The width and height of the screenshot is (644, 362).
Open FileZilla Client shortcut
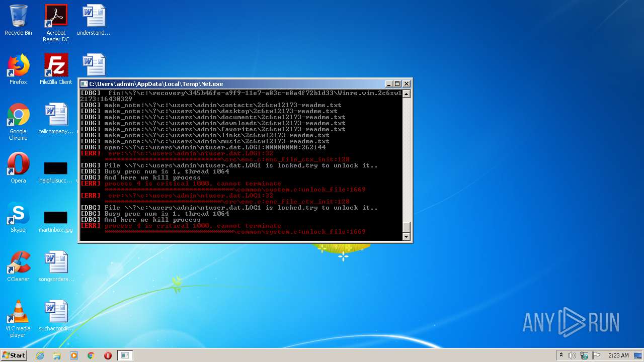[x=56, y=69]
